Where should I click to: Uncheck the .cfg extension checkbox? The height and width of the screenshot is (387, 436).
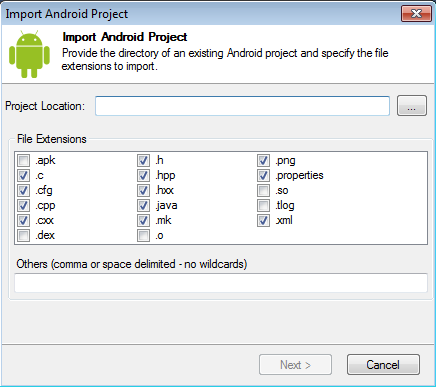point(24,191)
